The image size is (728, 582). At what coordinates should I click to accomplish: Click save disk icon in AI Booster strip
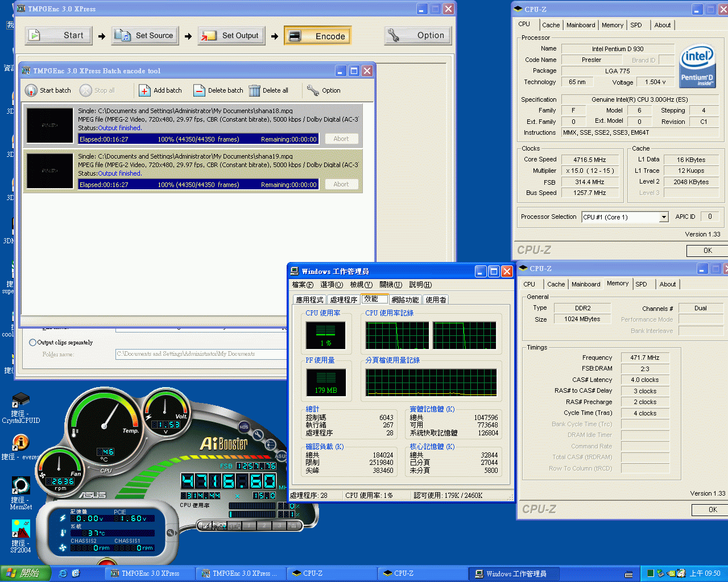click(x=293, y=526)
